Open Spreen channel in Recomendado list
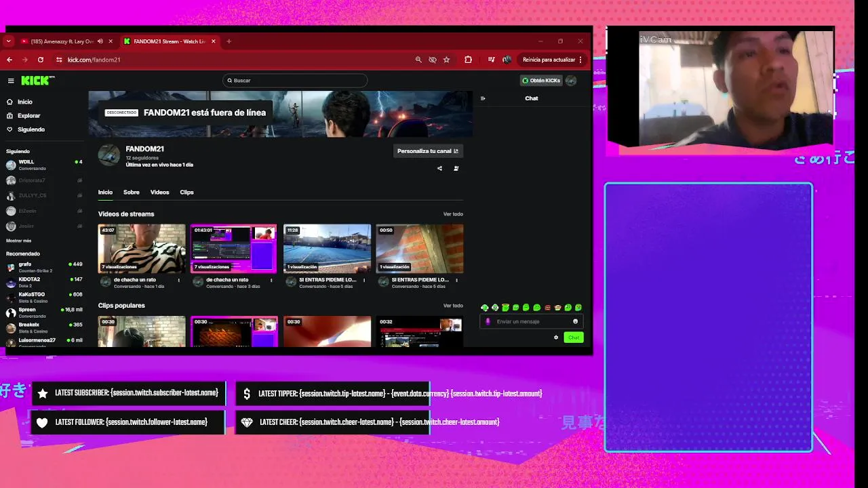The width and height of the screenshot is (868, 488). 43,312
